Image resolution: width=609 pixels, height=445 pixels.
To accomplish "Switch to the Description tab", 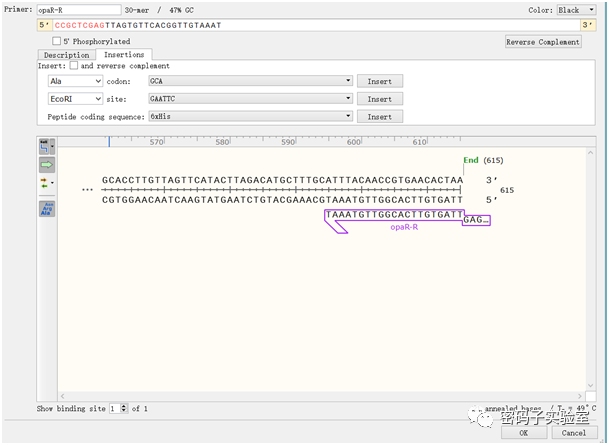I will click(x=66, y=55).
